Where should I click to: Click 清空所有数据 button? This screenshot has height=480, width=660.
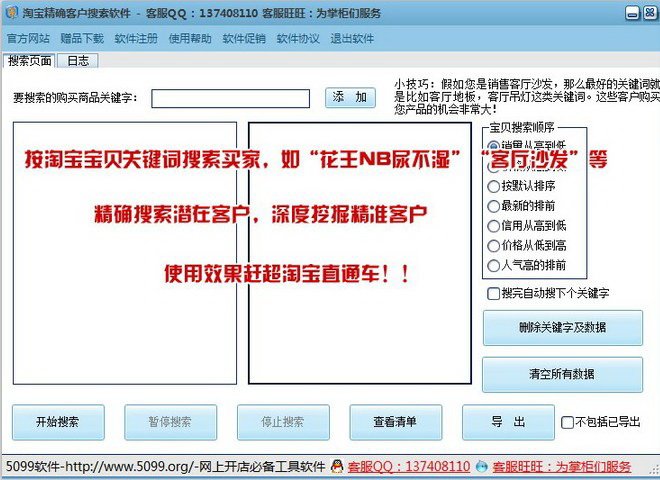[x=563, y=374]
